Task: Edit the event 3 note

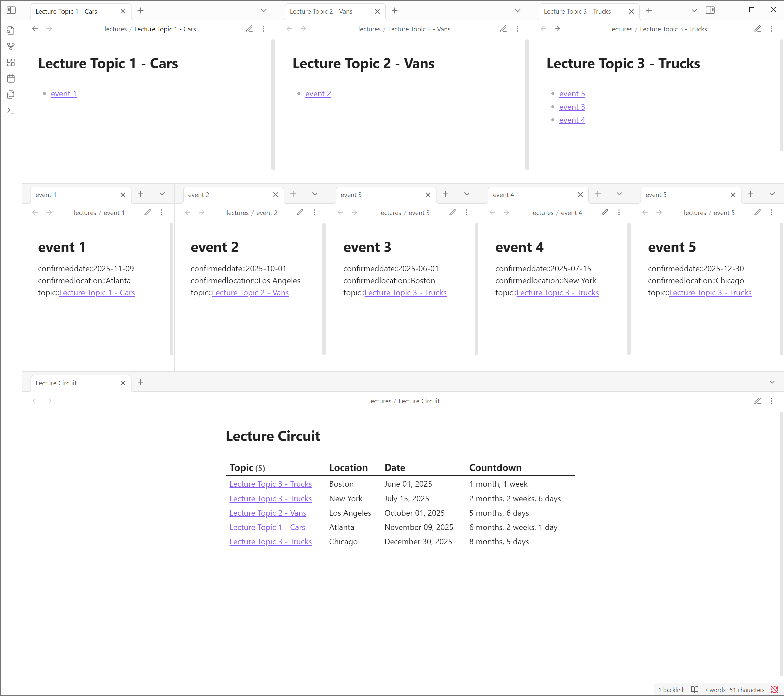Action: pyautogui.click(x=452, y=212)
